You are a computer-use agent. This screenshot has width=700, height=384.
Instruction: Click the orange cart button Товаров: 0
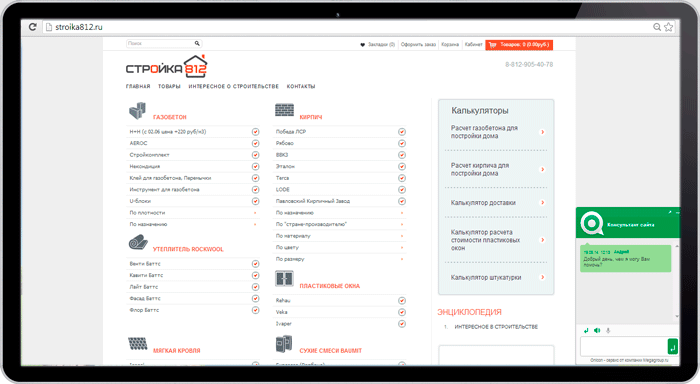coord(519,45)
